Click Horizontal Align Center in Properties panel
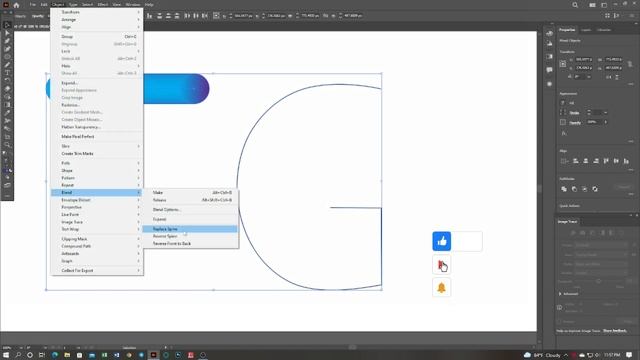The width and height of the screenshot is (640, 360). [x=586, y=161]
